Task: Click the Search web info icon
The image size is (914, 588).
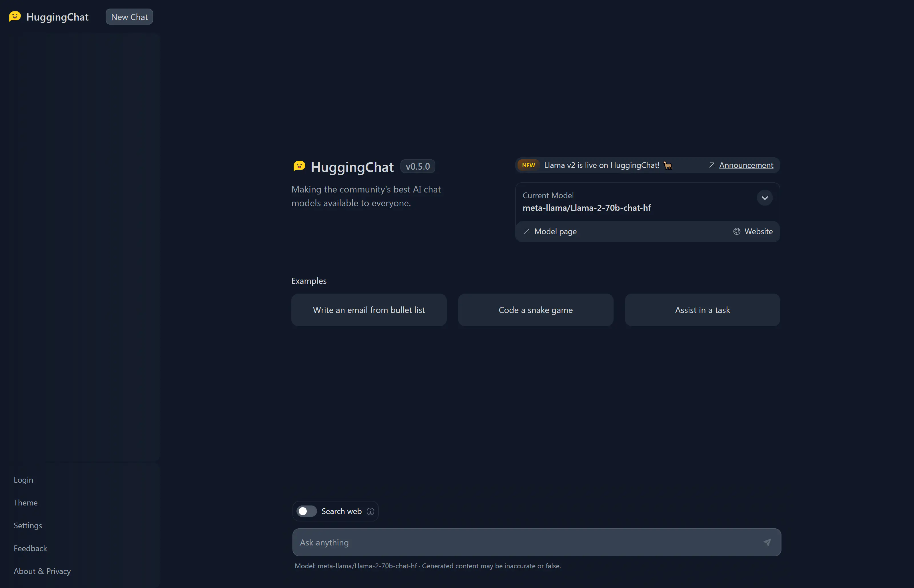Action: [x=370, y=511]
